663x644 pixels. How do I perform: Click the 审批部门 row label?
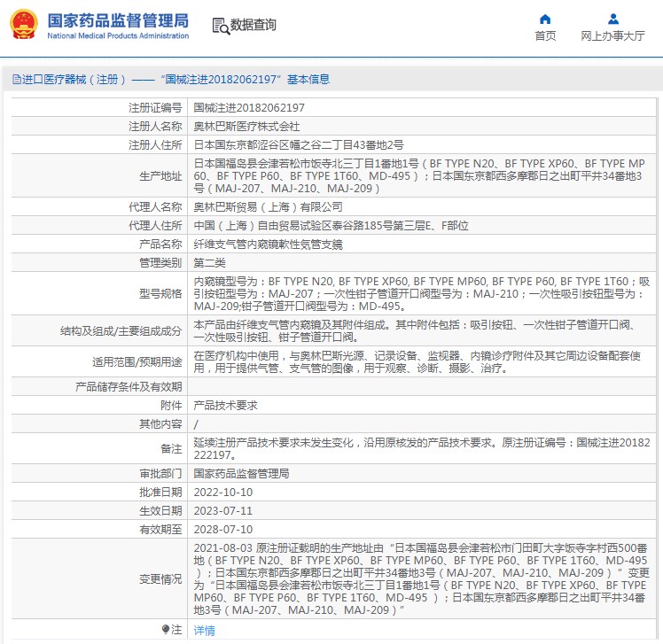click(x=160, y=474)
